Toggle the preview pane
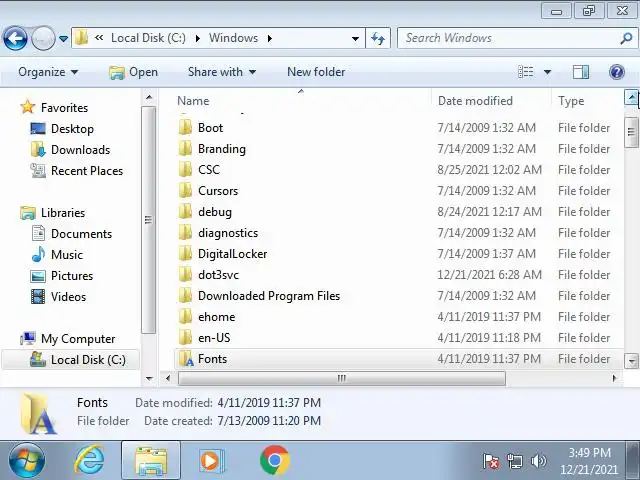The height and width of the screenshot is (480, 640). 581,72
